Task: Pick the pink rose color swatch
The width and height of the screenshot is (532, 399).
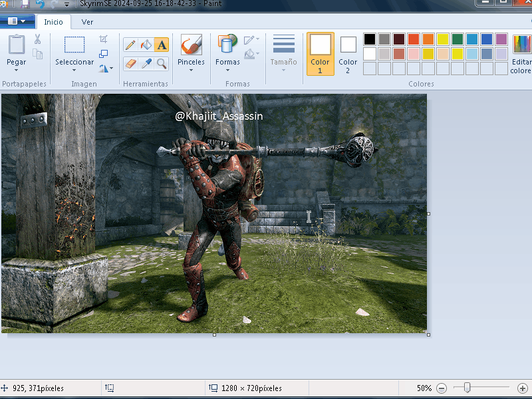Action: coord(414,54)
